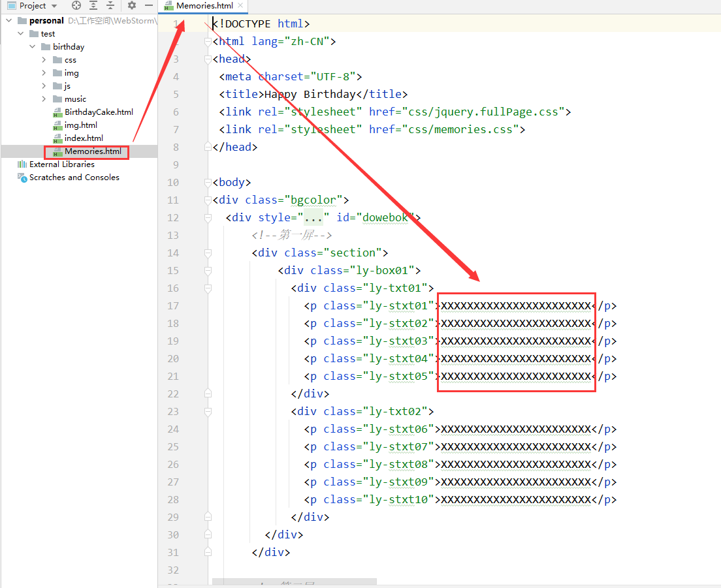Open the Project view dropdown
Screen dimensions: 721x588
tap(54, 6)
